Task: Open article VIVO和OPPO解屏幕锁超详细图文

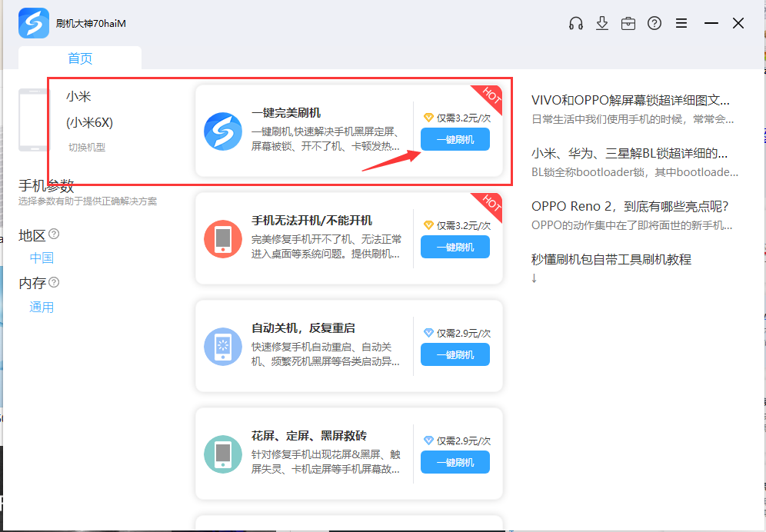Action: (x=630, y=100)
